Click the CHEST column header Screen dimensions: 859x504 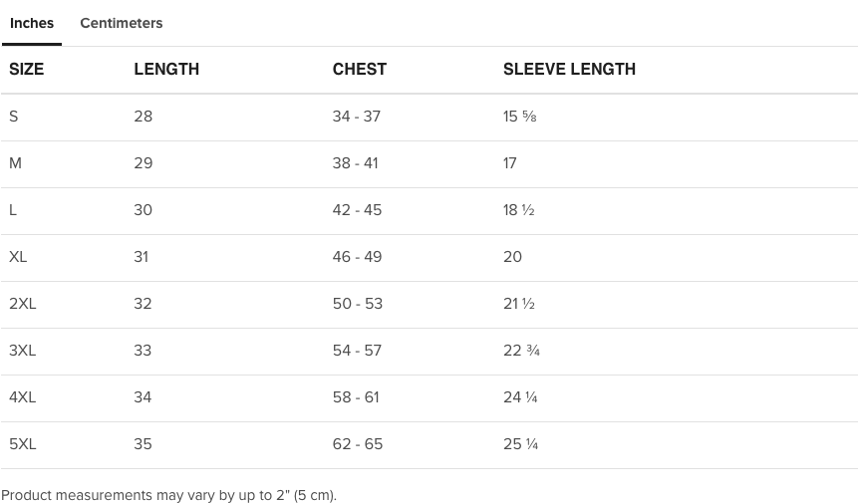coord(359,69)
